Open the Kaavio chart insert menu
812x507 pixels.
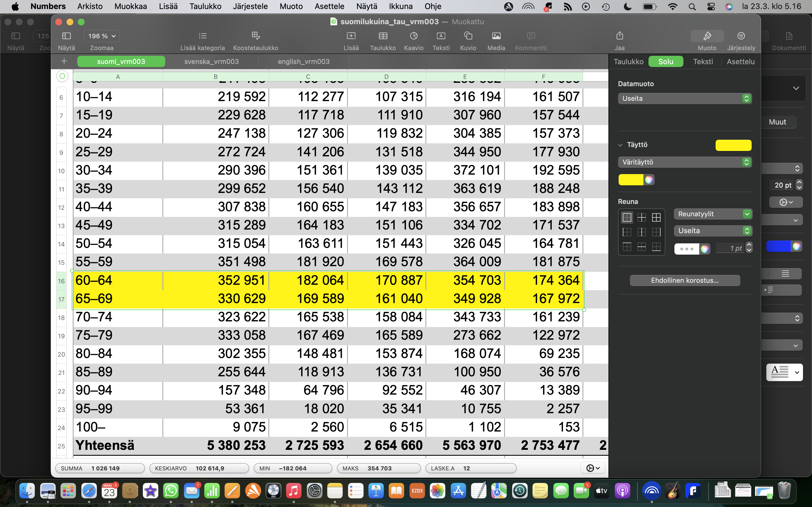coord(413,36)
